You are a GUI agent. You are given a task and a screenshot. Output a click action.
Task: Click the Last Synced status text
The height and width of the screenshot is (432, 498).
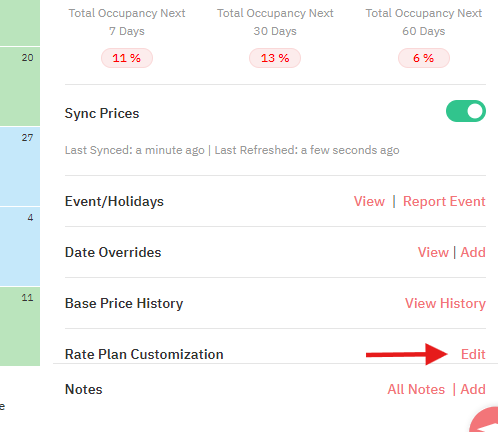click(134, 150)
